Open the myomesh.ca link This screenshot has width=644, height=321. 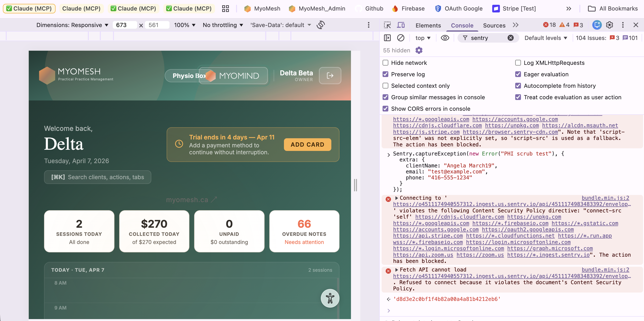pyautogui.click(x=192, y=200)
